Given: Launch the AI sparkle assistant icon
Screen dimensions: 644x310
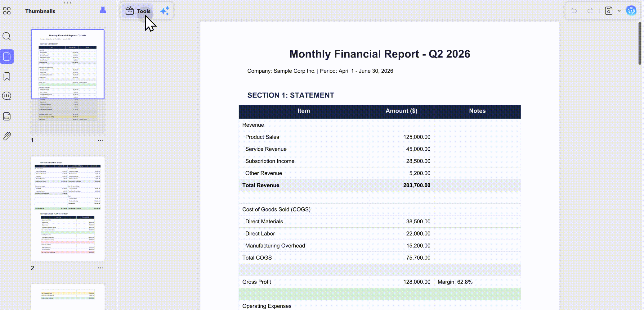Looking at the screenshot, I should point(165,11).
